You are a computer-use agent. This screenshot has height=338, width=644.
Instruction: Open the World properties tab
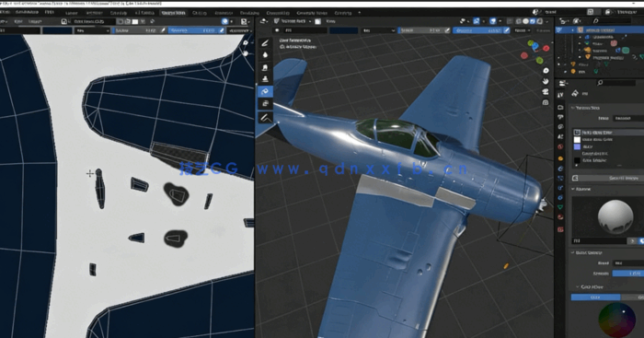click(x=560, y=146)
